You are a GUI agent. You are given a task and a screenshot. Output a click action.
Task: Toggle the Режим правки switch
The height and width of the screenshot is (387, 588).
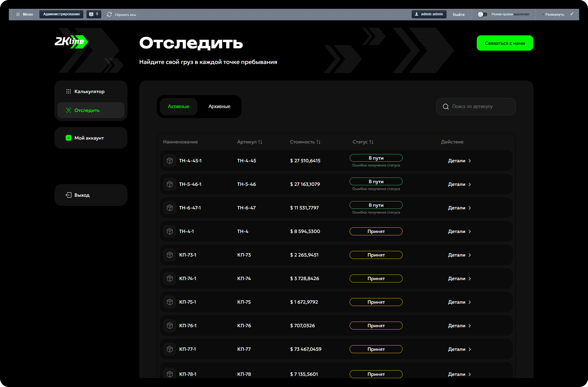click(482, 14)
